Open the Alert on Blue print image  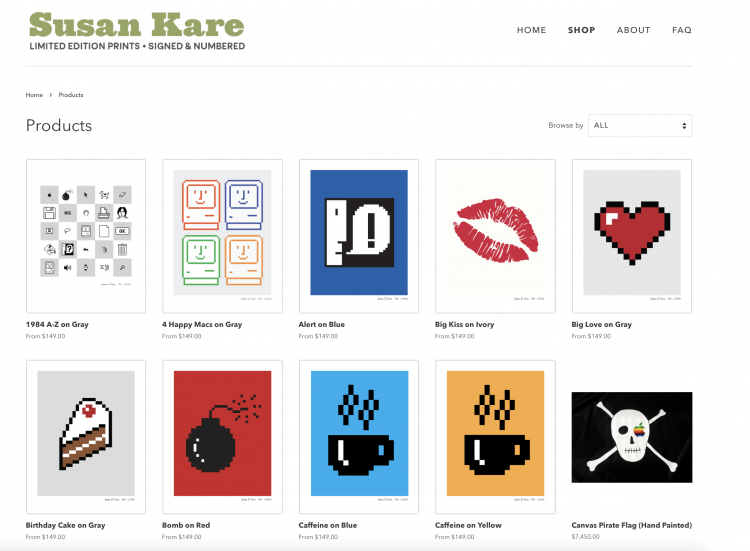click(359, 236)
